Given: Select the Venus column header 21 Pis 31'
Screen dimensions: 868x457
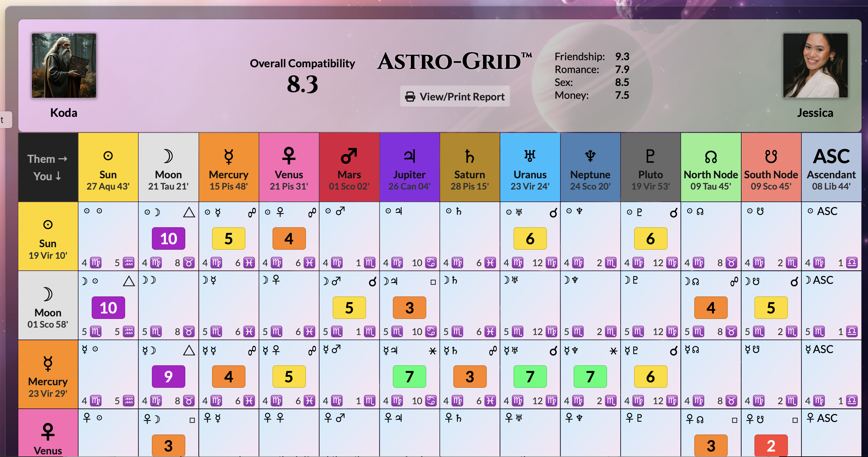Looking at the screenshot, I should point(289,167).
